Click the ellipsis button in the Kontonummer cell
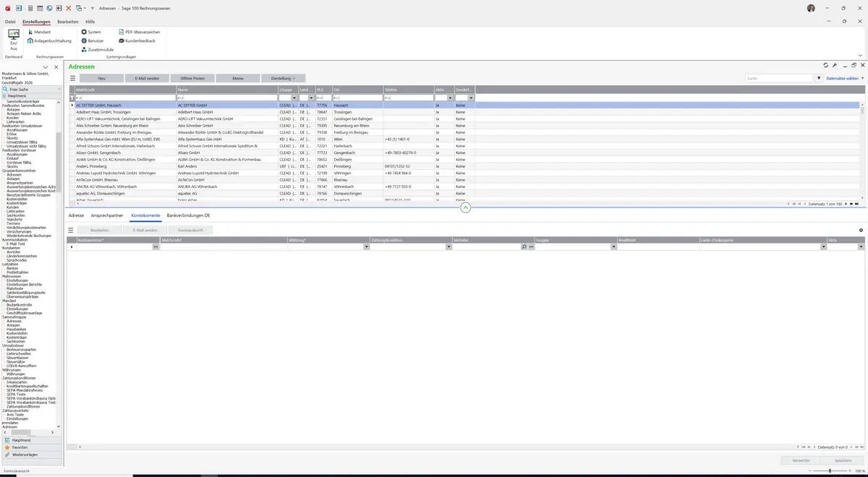This screenshot has height=477, width=868. pyautogui.click(x=156, y=247)
